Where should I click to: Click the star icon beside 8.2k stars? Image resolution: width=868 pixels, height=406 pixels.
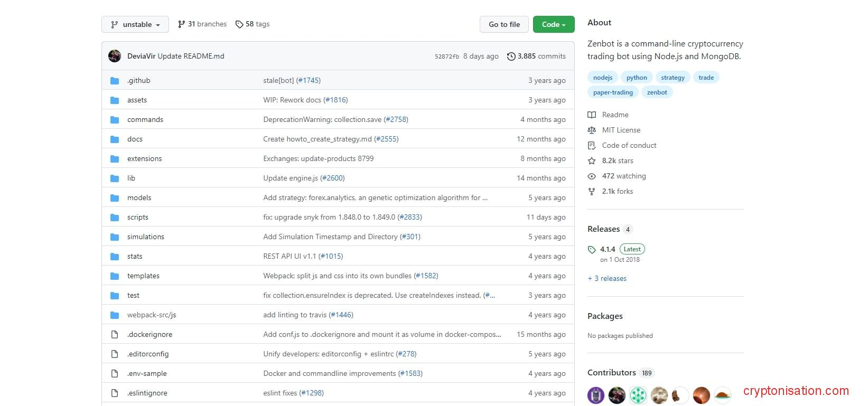coord(592,161)
